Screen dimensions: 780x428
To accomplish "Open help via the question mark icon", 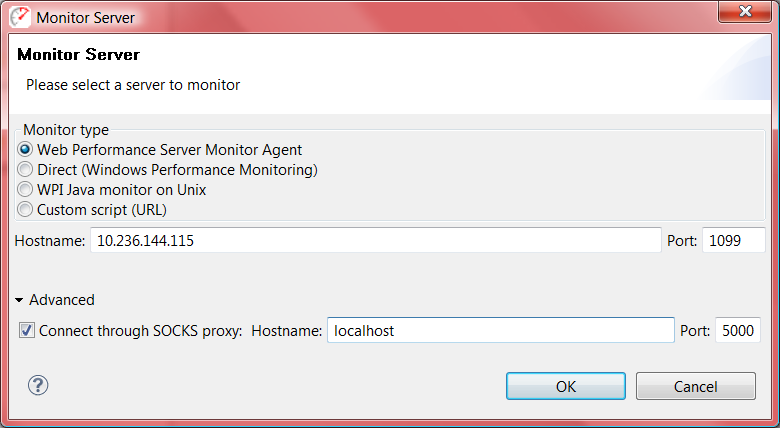I will [38, 385].
